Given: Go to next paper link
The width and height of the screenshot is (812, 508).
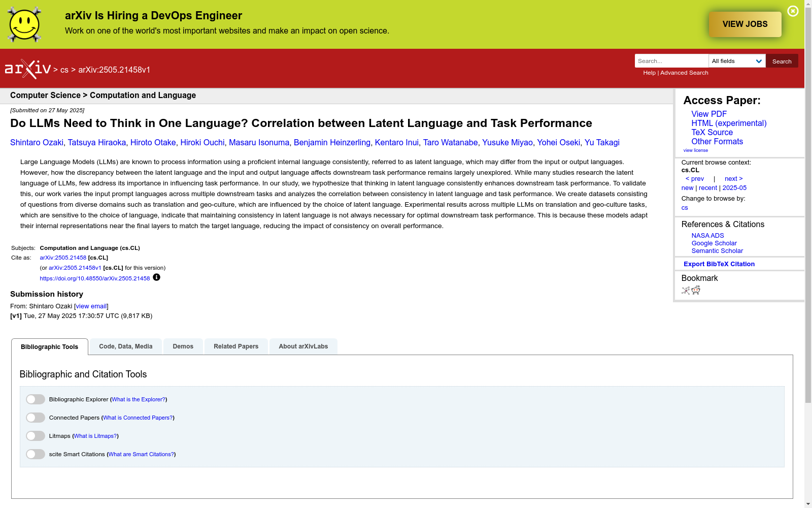Looking at the screenshot, I should coord(734,179).
